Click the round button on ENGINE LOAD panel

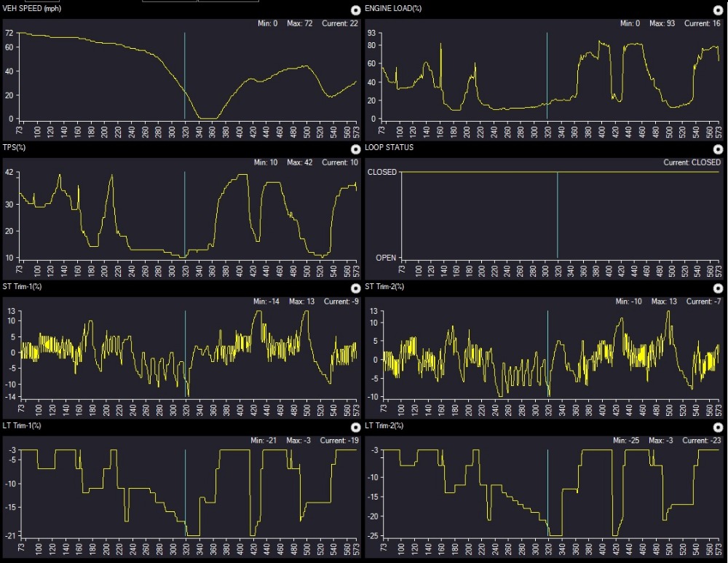click(719, 10)
